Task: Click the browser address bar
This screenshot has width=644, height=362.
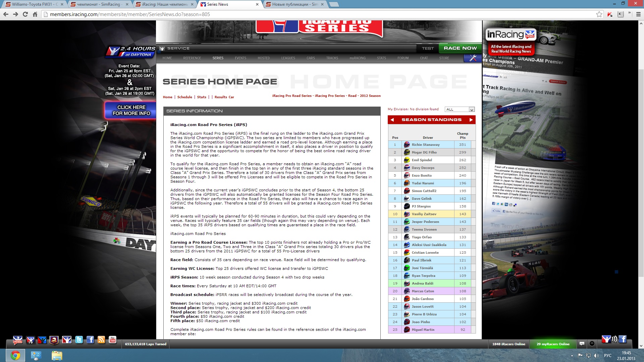Action: click(x=302, y=14)
